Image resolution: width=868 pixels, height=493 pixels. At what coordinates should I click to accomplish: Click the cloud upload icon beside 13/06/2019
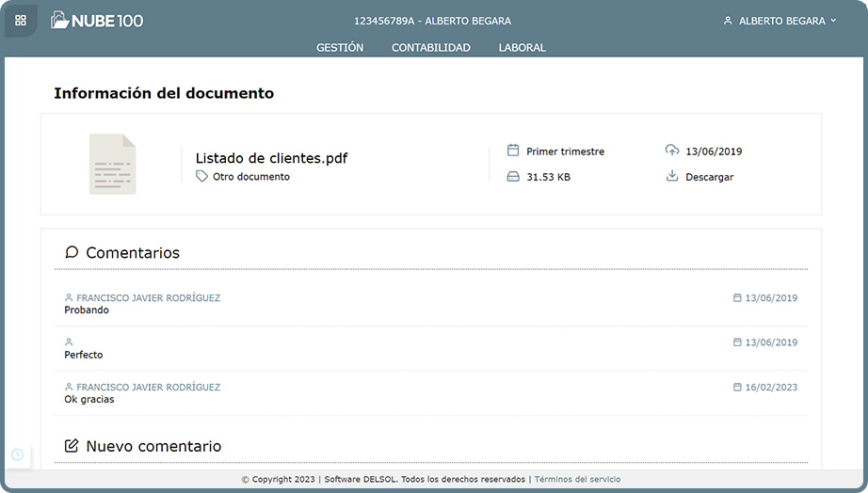671,151
